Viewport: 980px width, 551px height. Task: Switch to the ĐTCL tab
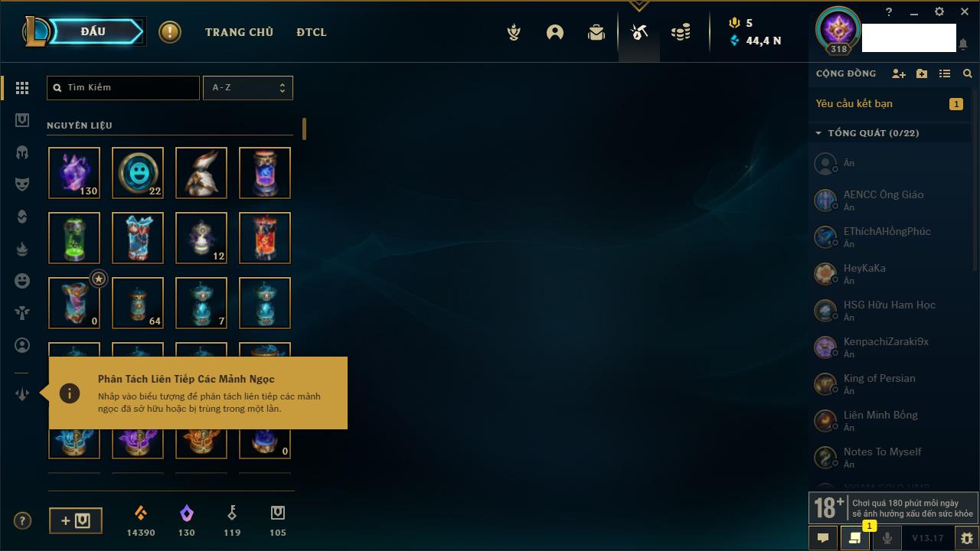[x=312, y=32]
